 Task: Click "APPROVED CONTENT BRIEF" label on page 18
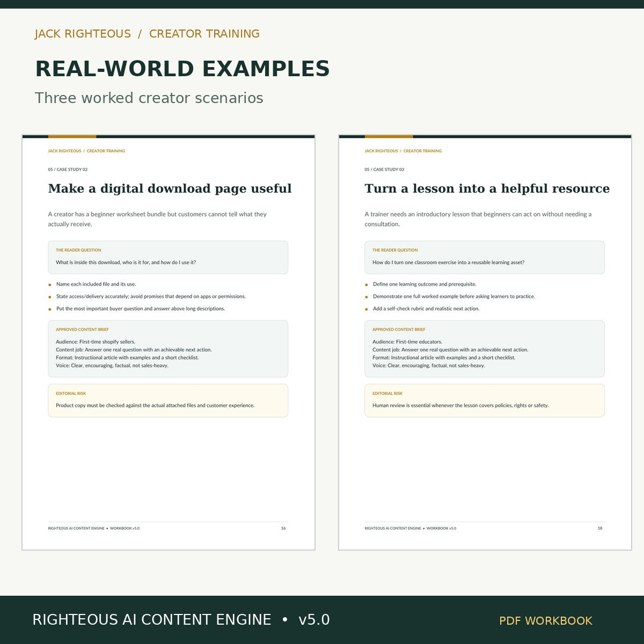coord(399,330)
